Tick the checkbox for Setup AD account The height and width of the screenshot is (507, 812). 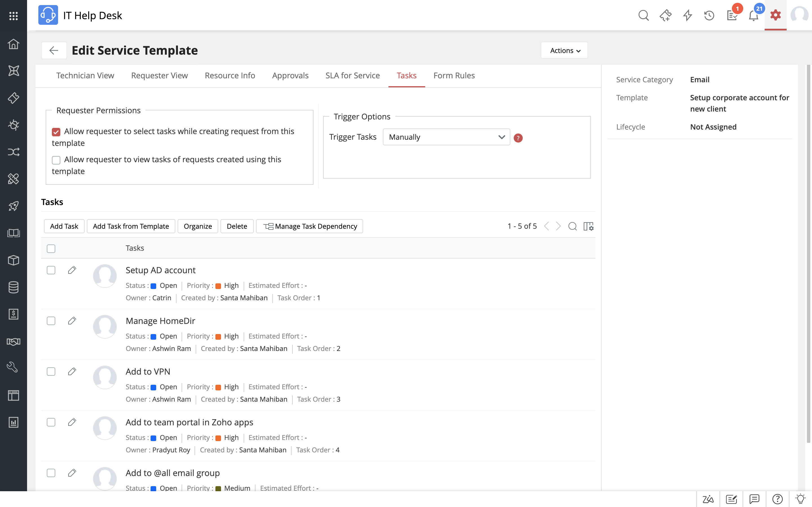click(x=51, y=270)
